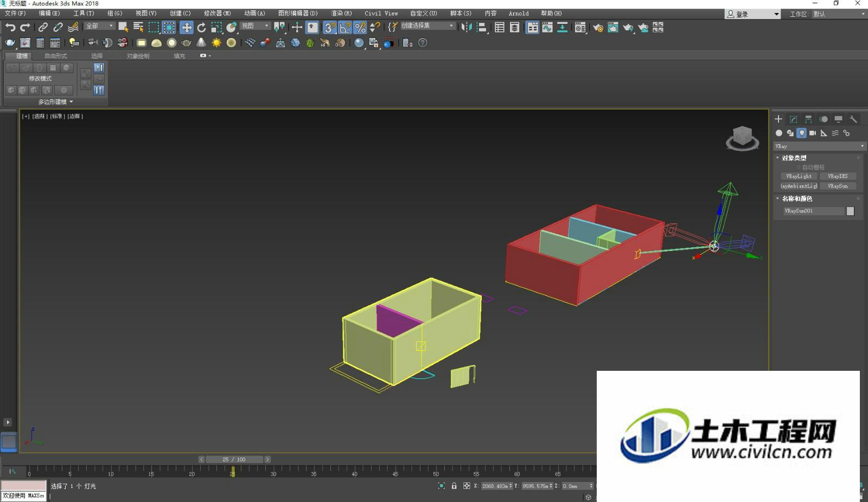This screenshot has height=502, width=868.
Task: Activate Select and Rotate tool
Action: (201, 27)
